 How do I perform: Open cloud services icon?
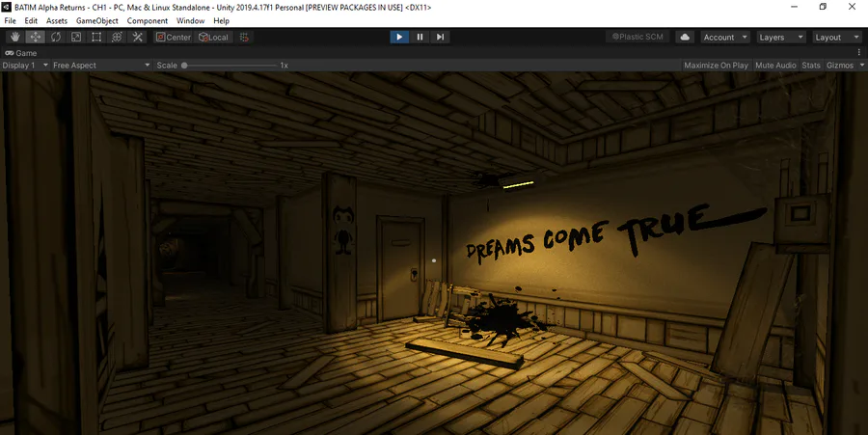coord(685,37)
